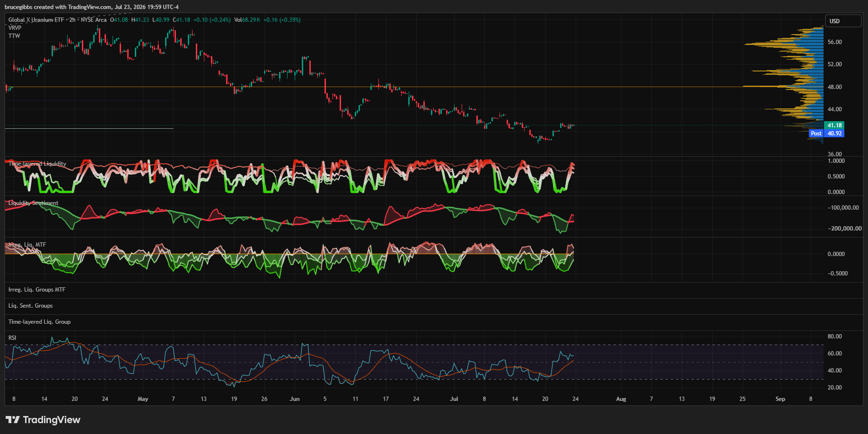Screen dimensions: 868x434
Task: Click the TradingView logo in the footer
Action: click(x=43, y=420)
